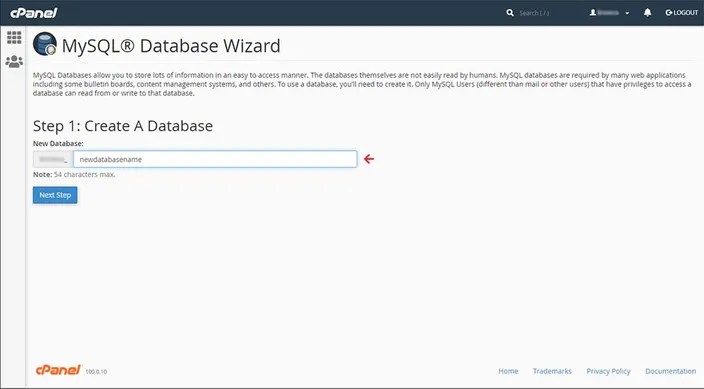The width and height of the screenshot is (704, 389).
Task: Click the "New Database:" label
Action: [x=58, y=143]
